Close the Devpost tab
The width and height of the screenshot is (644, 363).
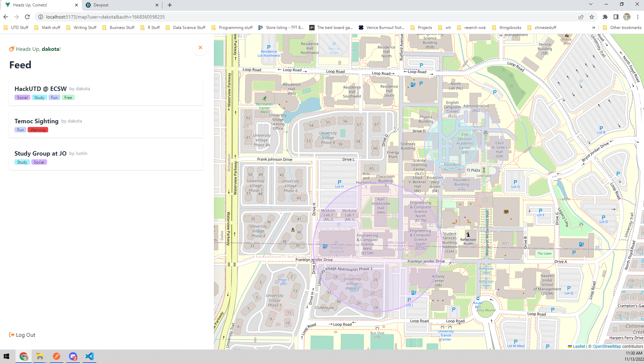(x=157, y=5)
